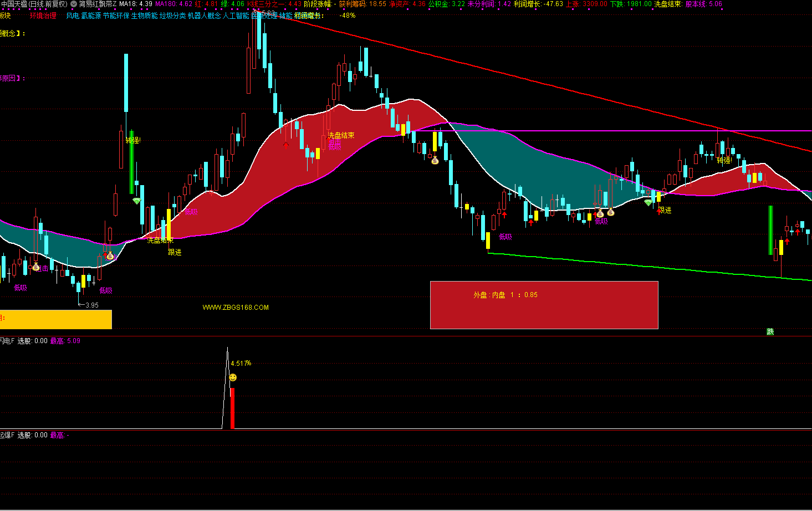Click the smiley face icon in the 闪电F panel
The width and height of the screenshot is (812, 511).
[x=233, y=377]
